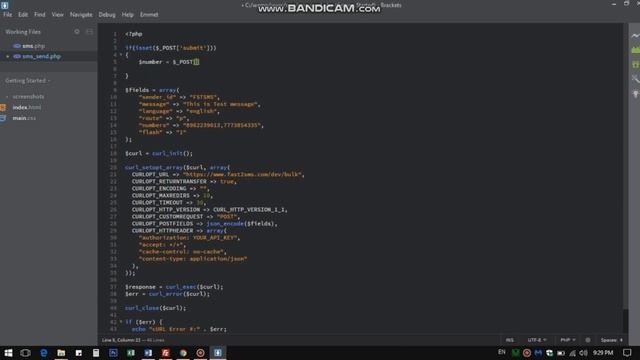Open the UTF-8 encoding dropdown
The image size is (640, 360).
pos(537,340)
